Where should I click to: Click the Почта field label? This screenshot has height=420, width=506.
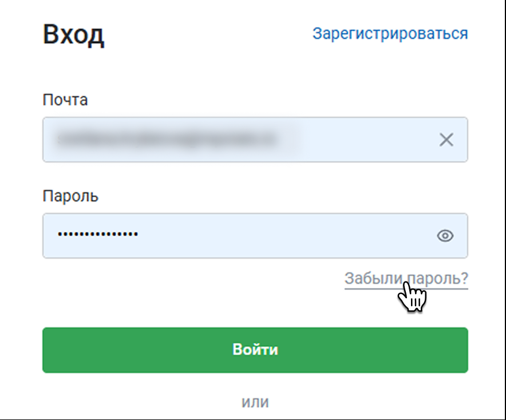click(65, 100)
